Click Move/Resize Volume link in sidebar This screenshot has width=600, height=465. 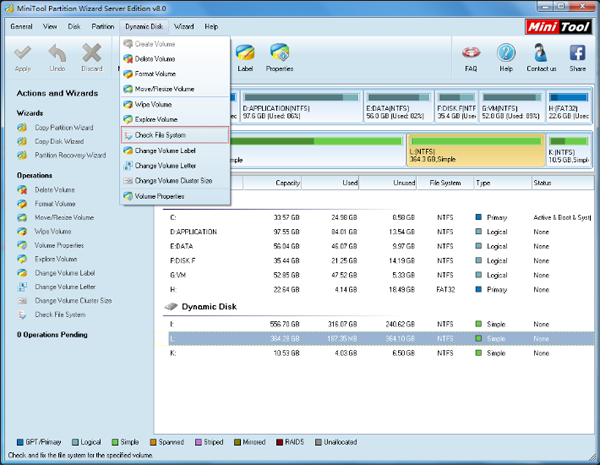[x=64, y=217]
